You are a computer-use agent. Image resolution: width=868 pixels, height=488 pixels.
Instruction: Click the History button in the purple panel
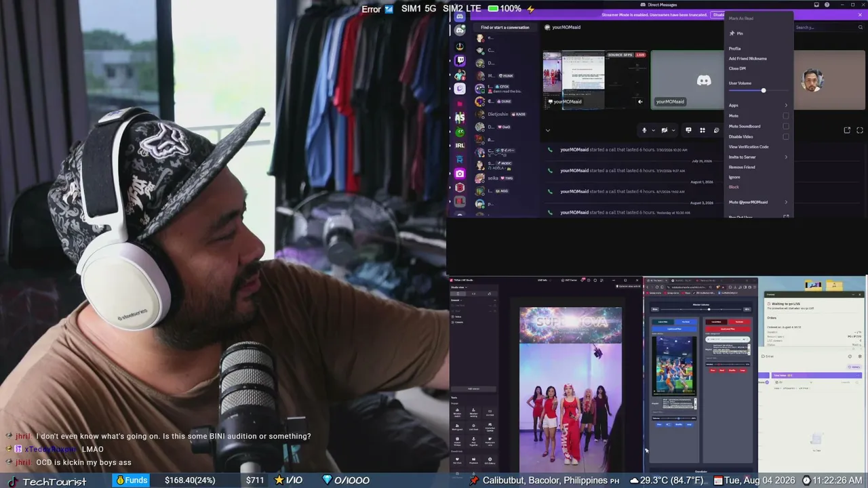pyautogui.click(x=853, y=367)
